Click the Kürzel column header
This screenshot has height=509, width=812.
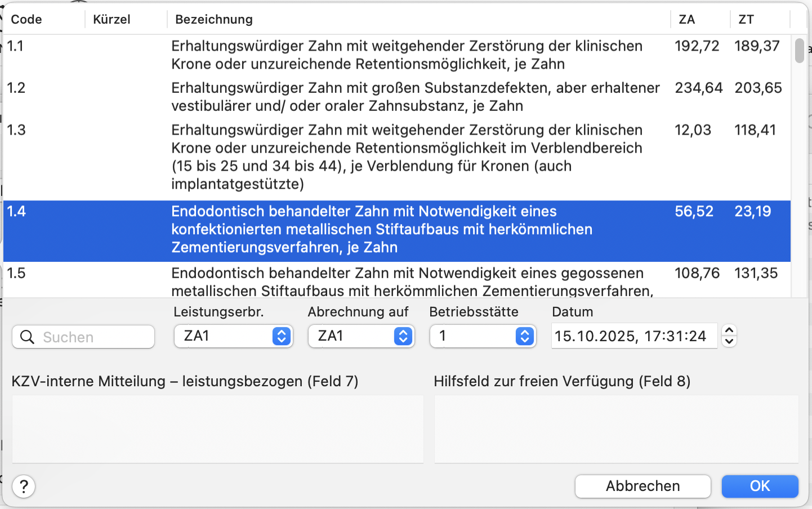click(111, 19)
